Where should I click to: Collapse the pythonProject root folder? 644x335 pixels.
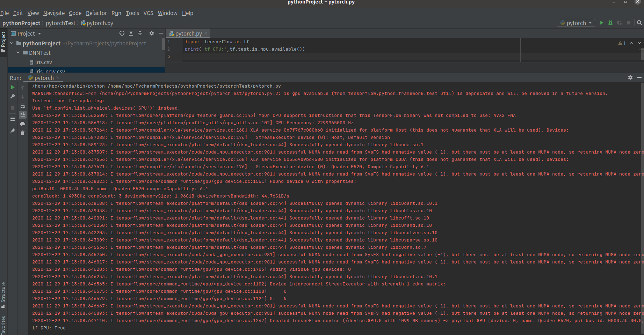tap(12, 43)
